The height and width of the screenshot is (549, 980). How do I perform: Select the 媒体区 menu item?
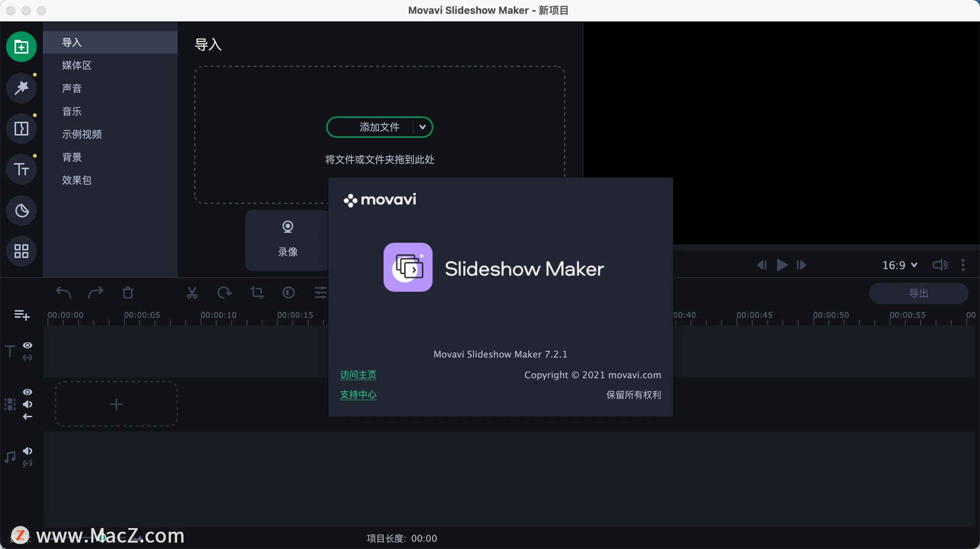(110, 65)
